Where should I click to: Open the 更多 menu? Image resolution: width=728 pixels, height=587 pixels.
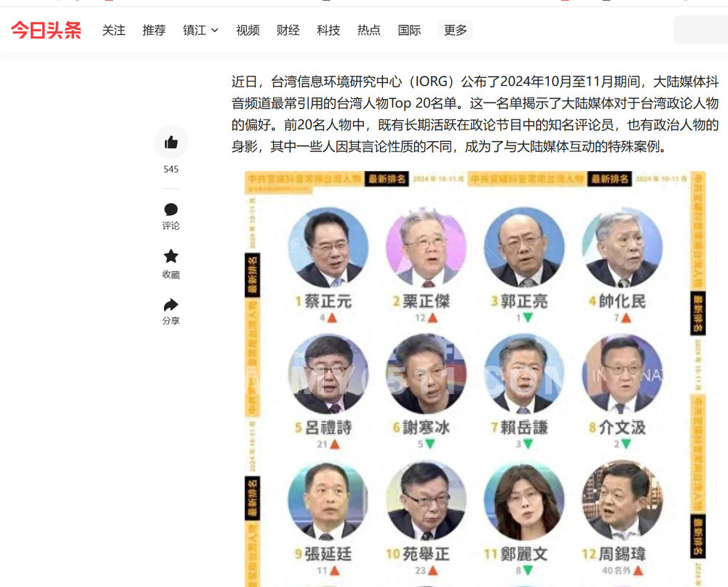pyautogui.click(x=455, y=30)
